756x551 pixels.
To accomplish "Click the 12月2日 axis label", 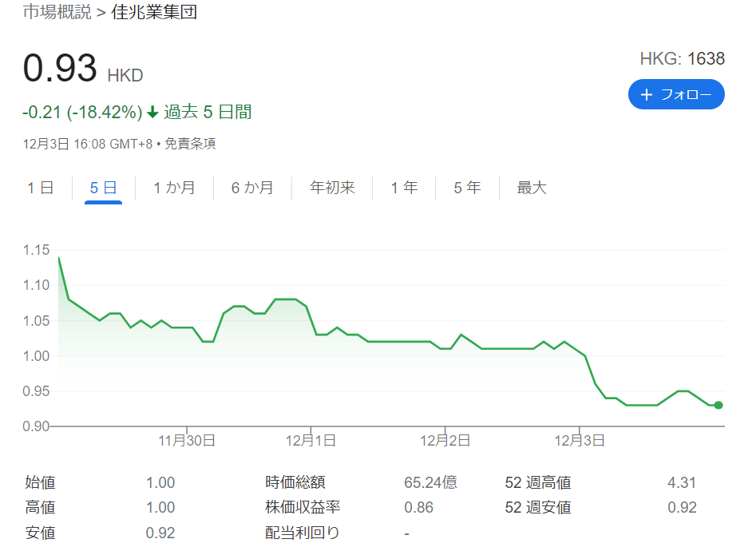I will click(x=445, y=441).
